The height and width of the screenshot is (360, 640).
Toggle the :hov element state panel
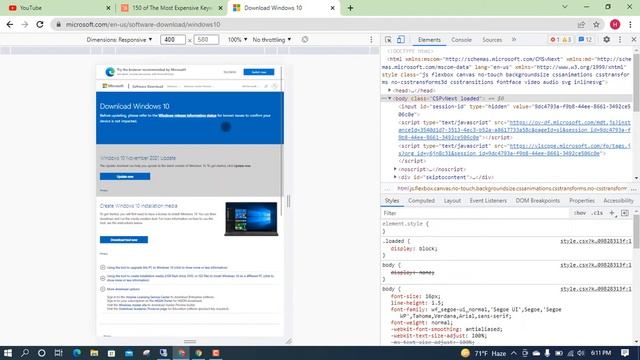[580, 213]
